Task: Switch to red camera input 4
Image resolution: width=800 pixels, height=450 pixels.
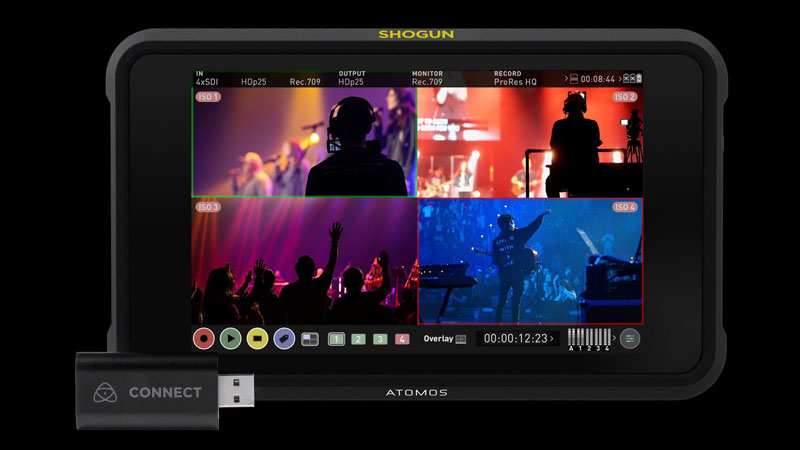Action: 402,339
